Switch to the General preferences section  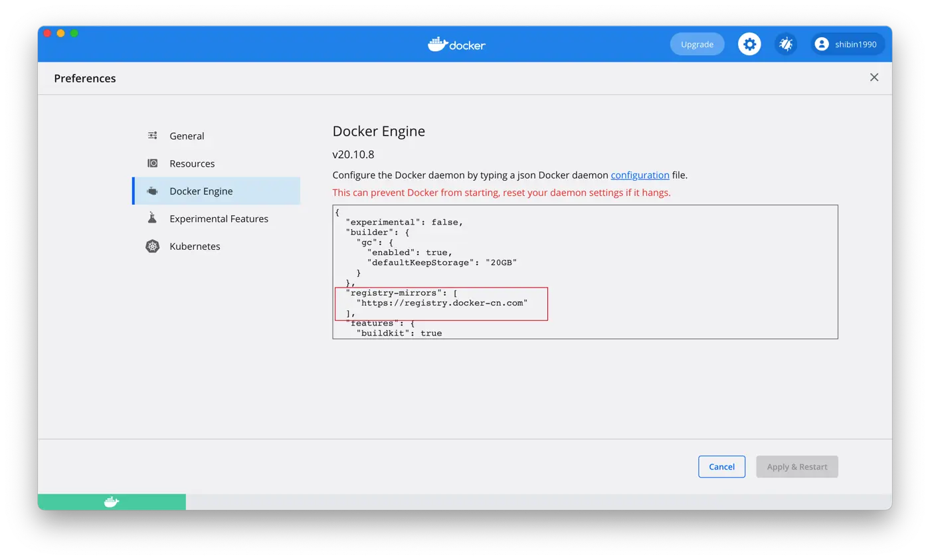click(x=187, y=136)
